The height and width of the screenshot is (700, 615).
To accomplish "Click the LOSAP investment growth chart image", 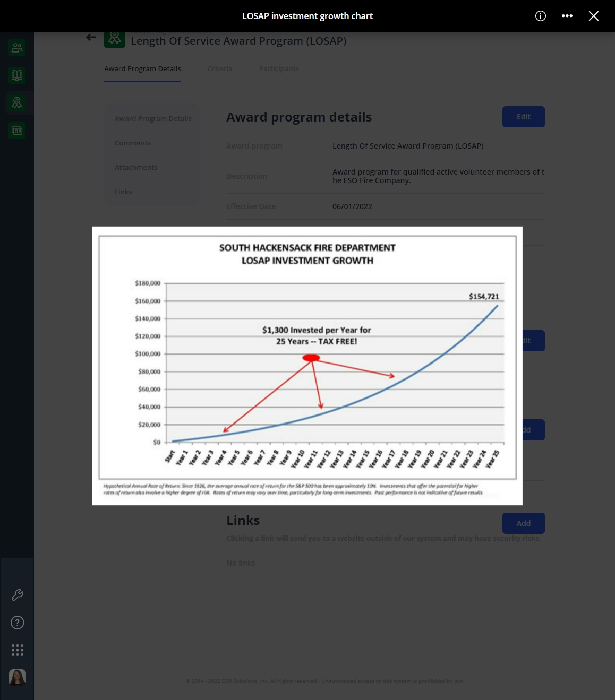I will pyautogui.click(x=307, y=366).
